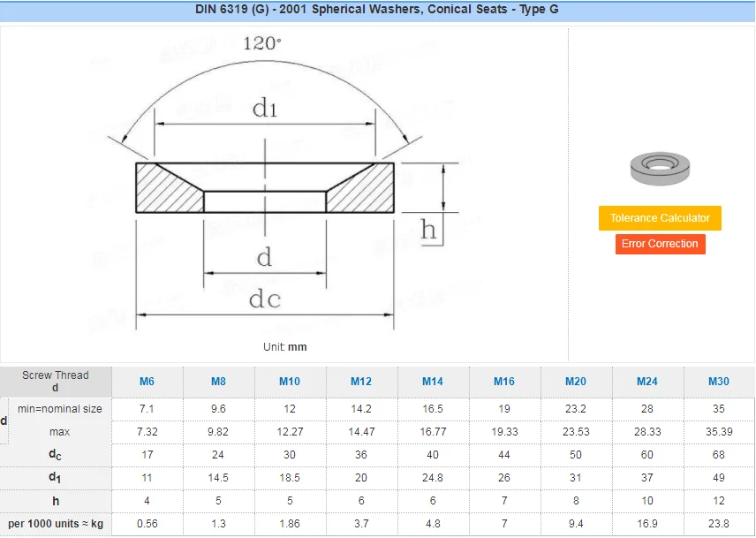Click the h row label
756x538 pixels.
click(x=56, y=501)
